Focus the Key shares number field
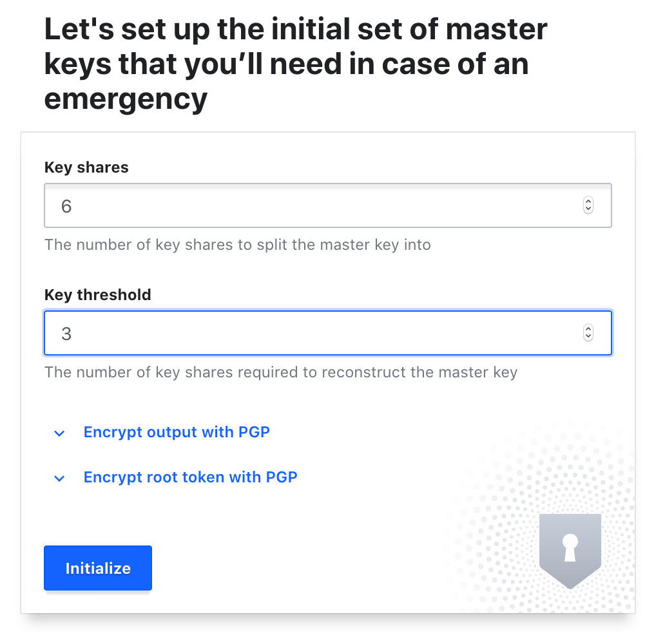The width and height of the screenshot is (656, 644). click(328, 205)
